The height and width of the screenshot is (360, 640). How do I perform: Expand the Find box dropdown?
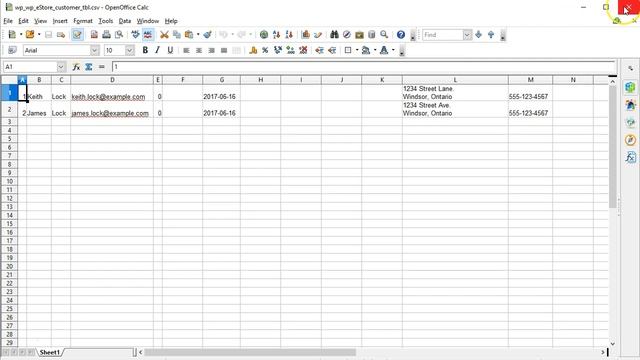(467, 35)
